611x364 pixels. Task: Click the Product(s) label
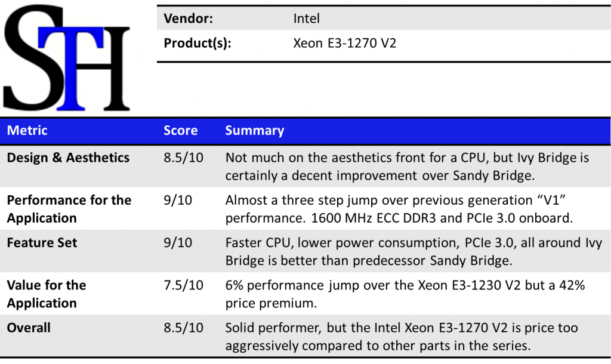tap(198, 43)
